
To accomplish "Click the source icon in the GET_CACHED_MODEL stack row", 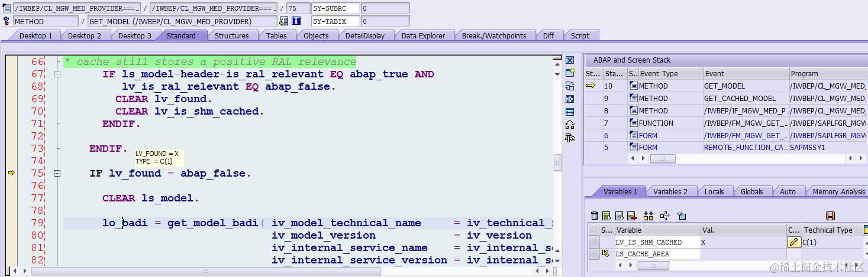I will pyautogui.click(x=633, y=99).
